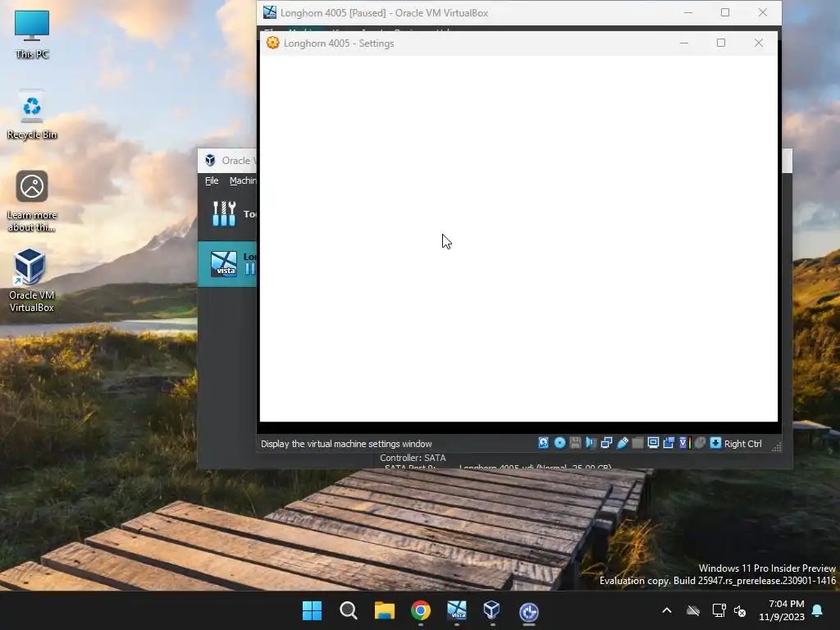Screen dimensions: 840x630
Task: Click the muted volume tray icon
Action: 740,610
